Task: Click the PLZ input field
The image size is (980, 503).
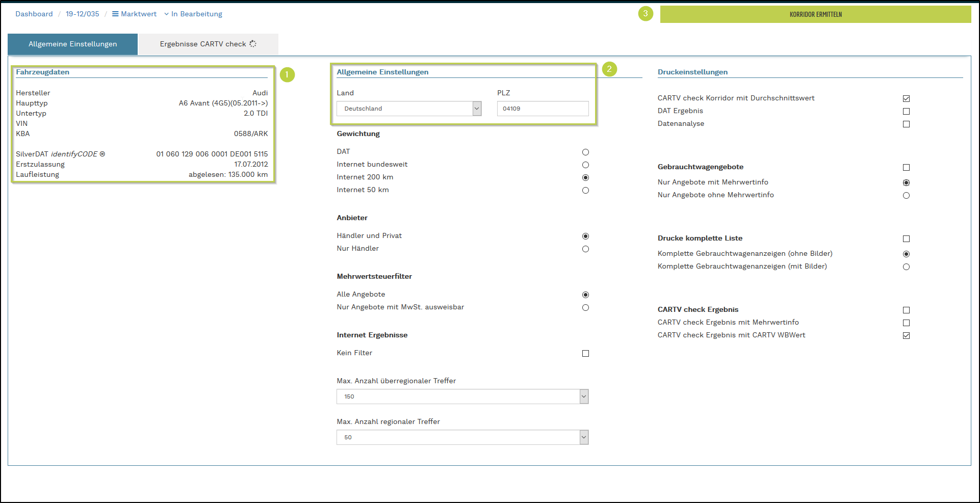Action: [x=543, y=109]
